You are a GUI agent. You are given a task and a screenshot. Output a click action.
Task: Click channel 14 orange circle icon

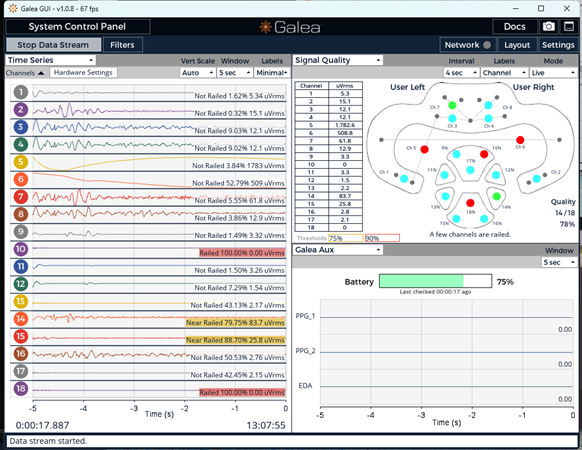click(21, 319)
